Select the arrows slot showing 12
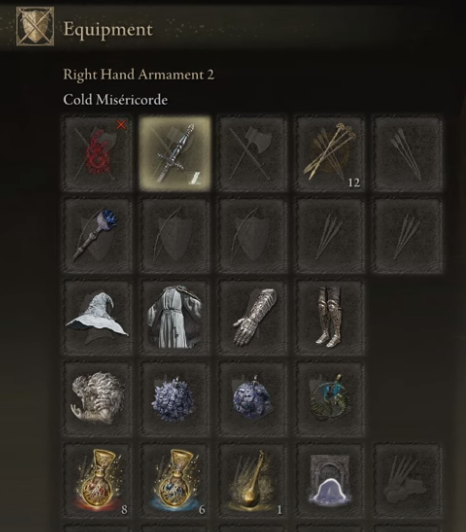This screenshot has height=532, width=466. click(330, 154)
